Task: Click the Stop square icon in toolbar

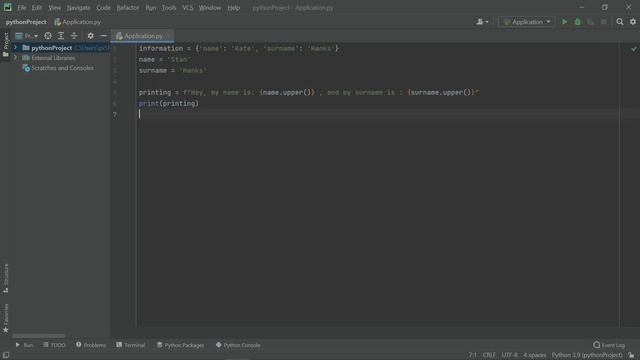Action: coord(604,22)
